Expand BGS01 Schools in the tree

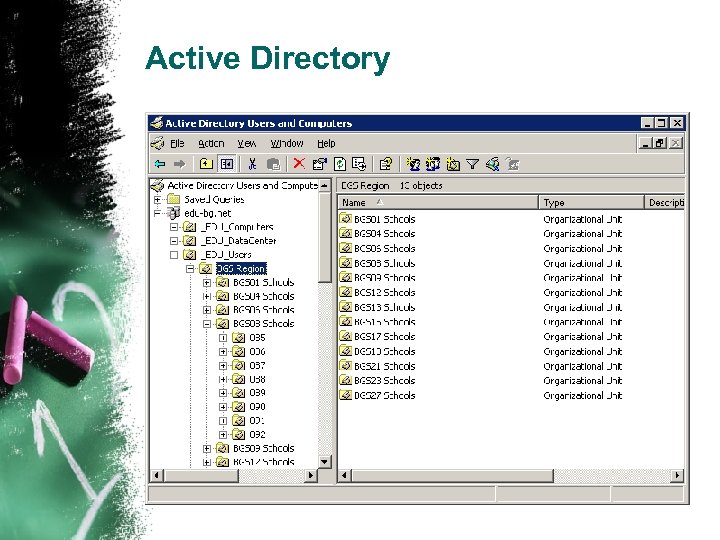pos(207,282)
